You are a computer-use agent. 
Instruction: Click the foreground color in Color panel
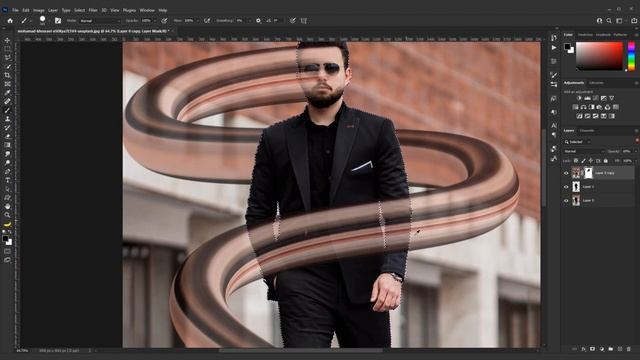567,47
